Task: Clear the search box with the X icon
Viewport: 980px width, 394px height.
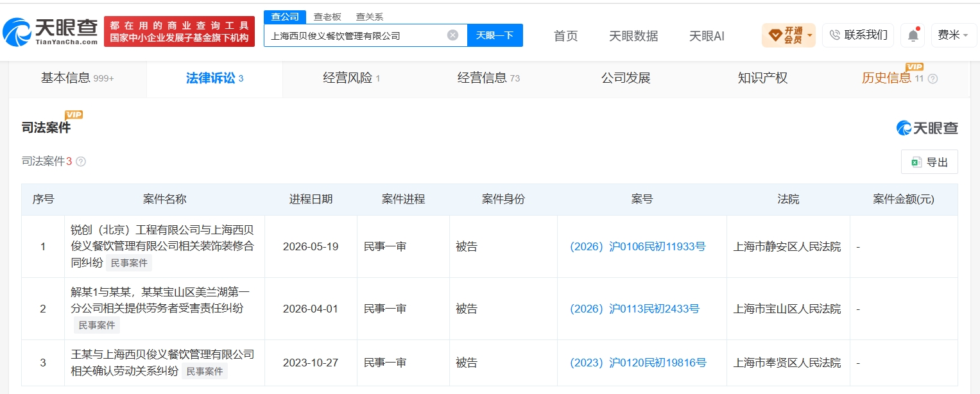Action: coord(452,35)
